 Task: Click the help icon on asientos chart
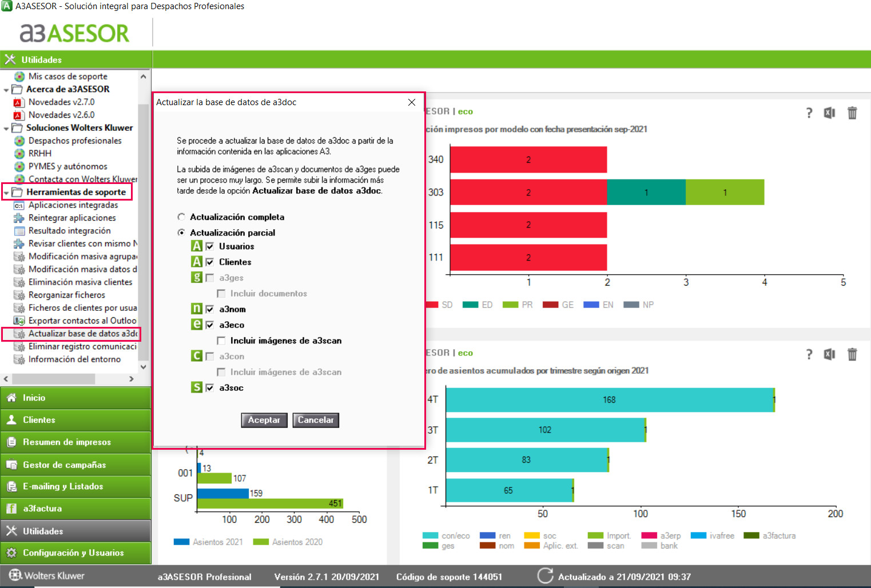(x=809, y=354)
